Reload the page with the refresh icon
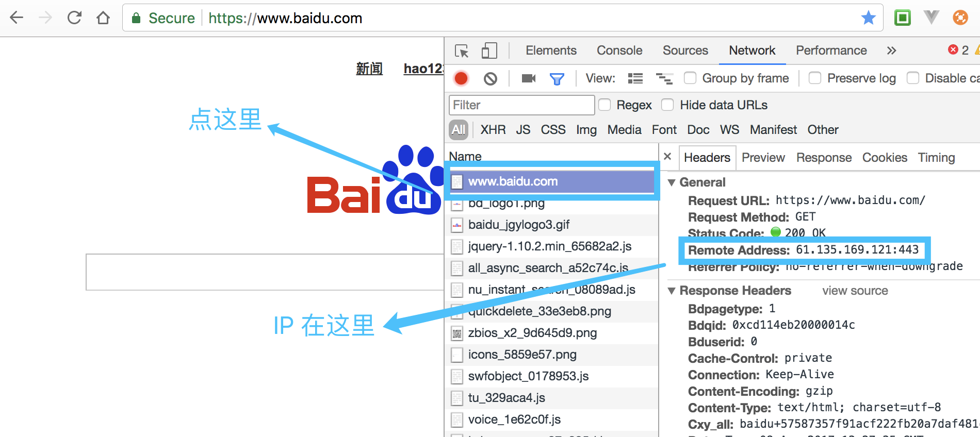Screen dimensions: 980x437 click(x=74, y=18)
